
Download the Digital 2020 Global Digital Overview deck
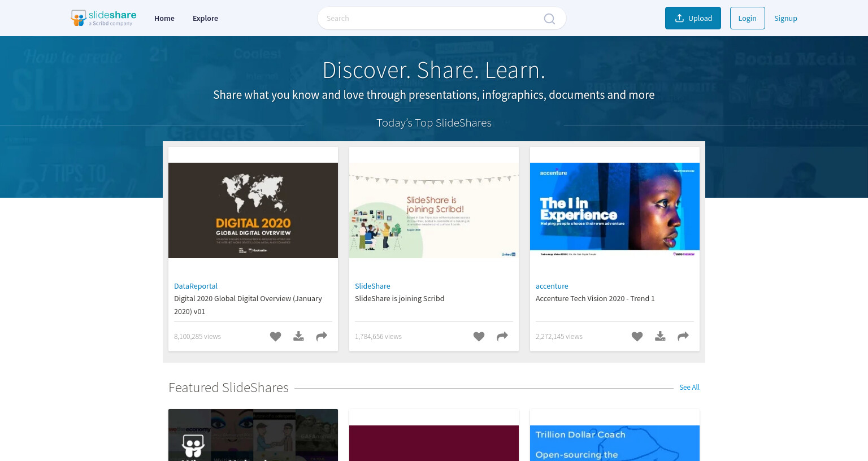click(298, 337)
